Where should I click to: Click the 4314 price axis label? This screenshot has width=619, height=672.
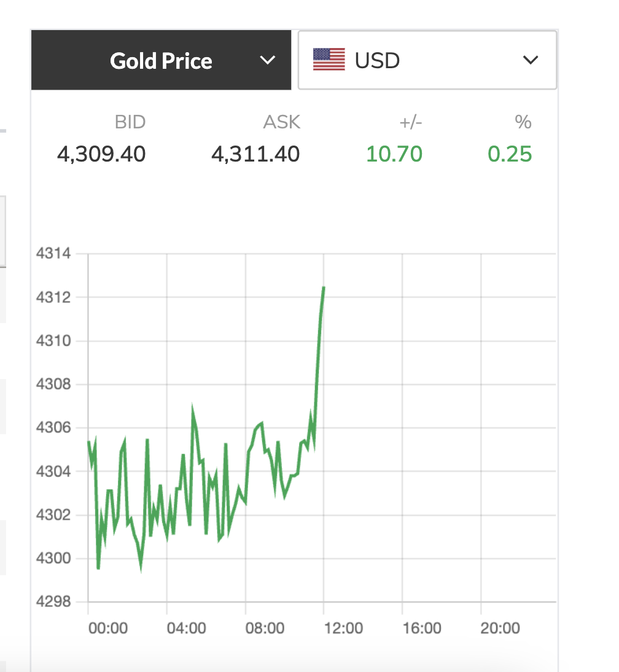pyautogui.click(x=53, y=254)
